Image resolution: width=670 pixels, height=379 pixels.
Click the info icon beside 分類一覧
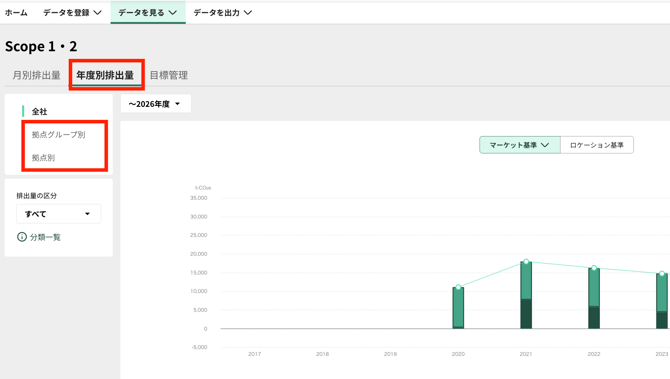click(x=21, y=237)
